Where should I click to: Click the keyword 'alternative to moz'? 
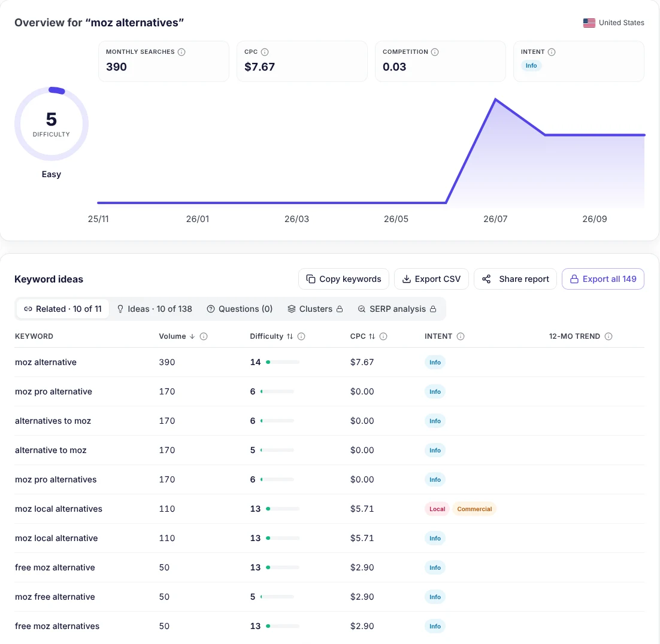point(50,450)
